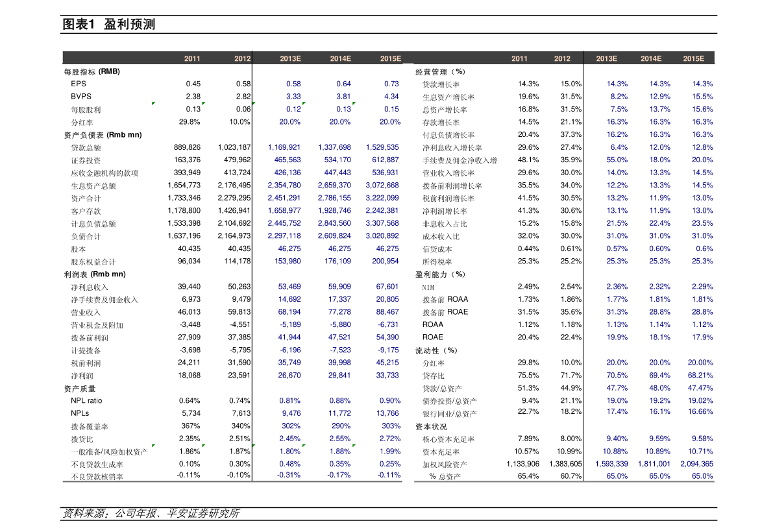Click the 所得税率 row label
The height and width of the screenshot is (532, 773).
point(437,261)
